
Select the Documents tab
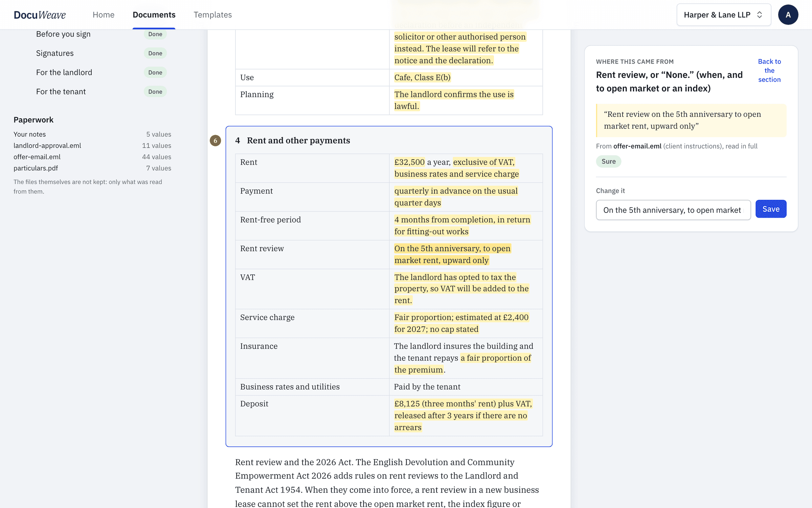pyautogui.click(x=154, y=15)
